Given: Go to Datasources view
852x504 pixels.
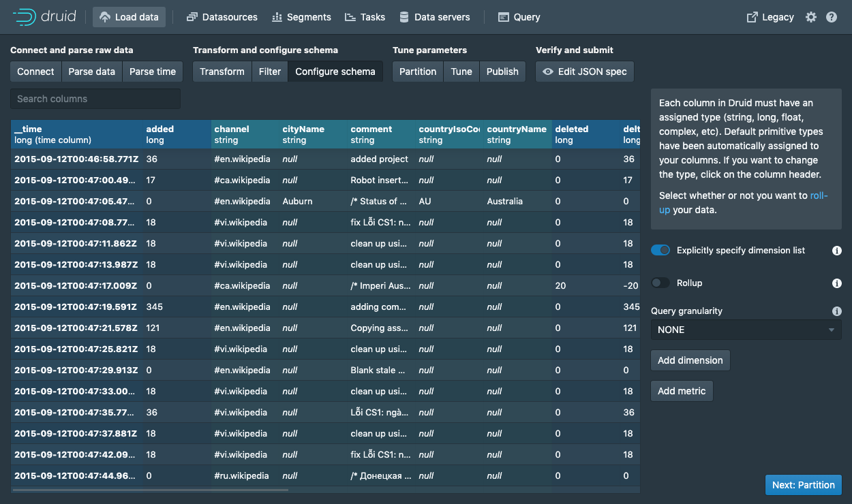Looking at the screenshot, I should [x=222, y=17].
